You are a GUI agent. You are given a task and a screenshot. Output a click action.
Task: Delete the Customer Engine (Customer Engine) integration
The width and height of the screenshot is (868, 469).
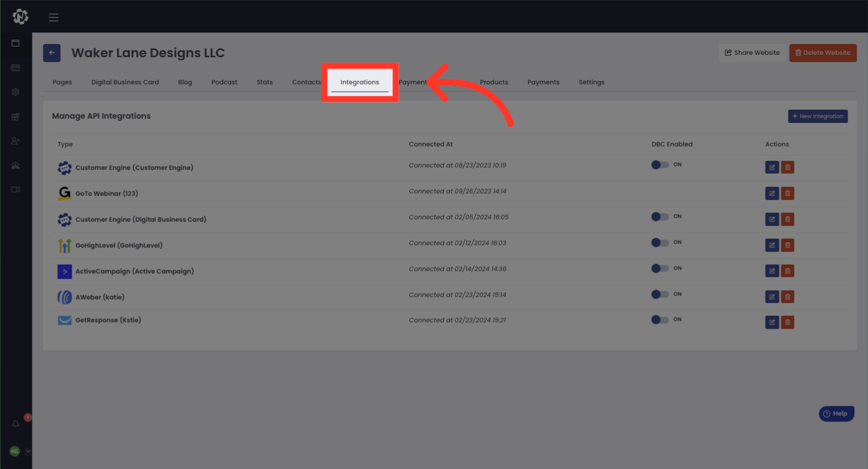point(787,168)
